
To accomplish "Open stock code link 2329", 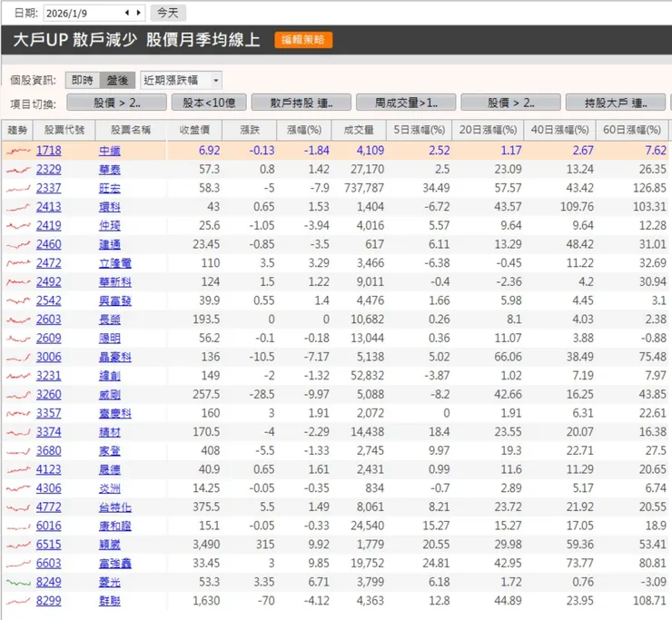I will pos(48,170).
